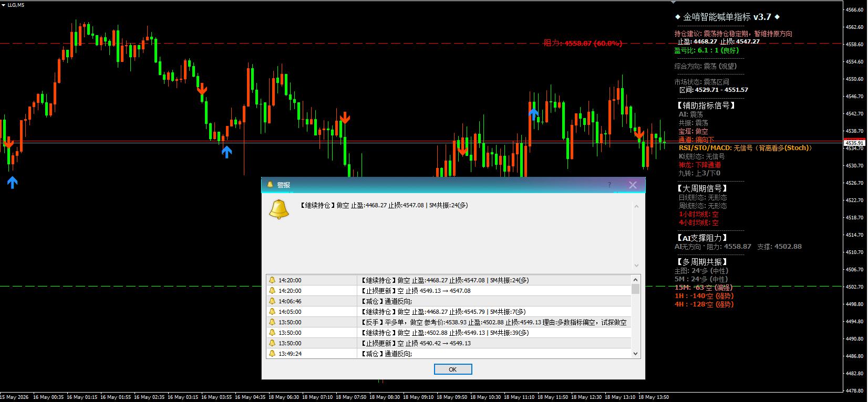Click the LLG,M5 chart symbol label
The image size is (868, 402).
(16, 5)
